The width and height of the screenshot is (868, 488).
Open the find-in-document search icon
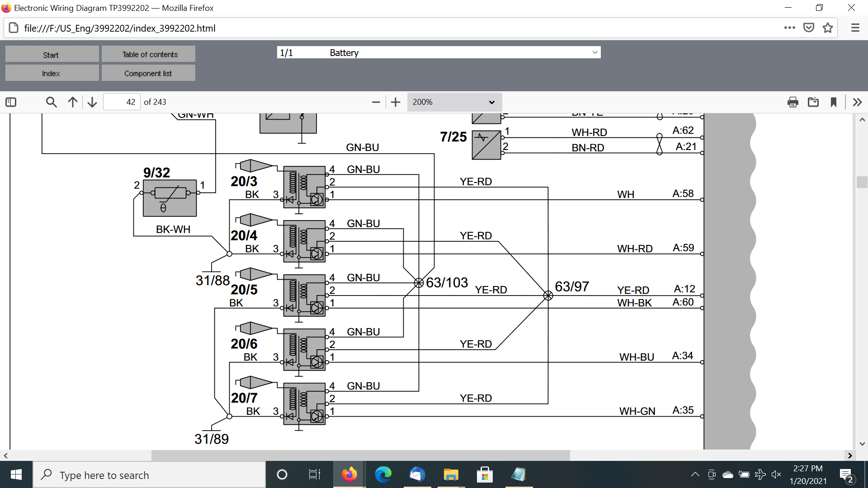pyautogui.click(x=51, y=102)
